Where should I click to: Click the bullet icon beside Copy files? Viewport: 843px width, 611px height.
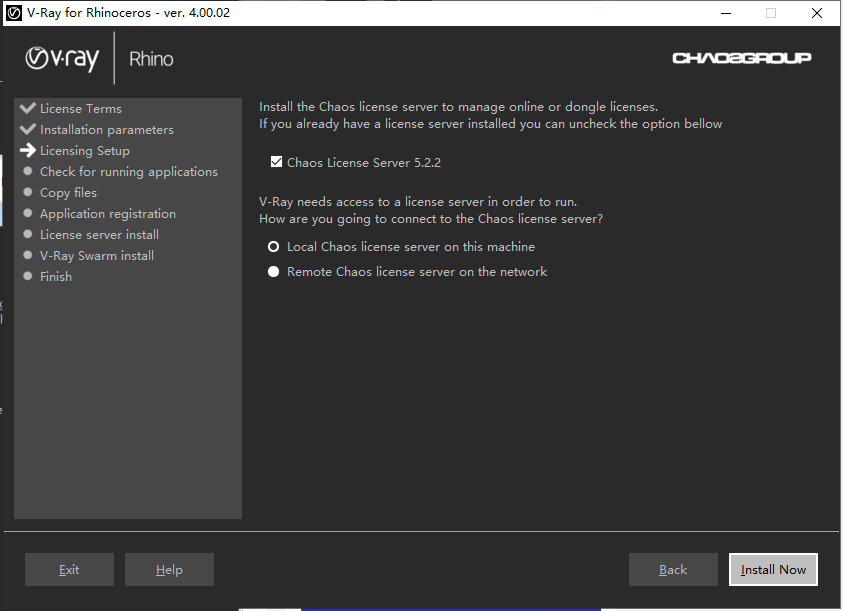click(28, 191)
